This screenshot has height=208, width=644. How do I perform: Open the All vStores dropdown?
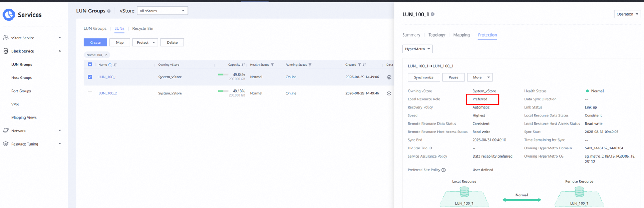tap(162, 11)
